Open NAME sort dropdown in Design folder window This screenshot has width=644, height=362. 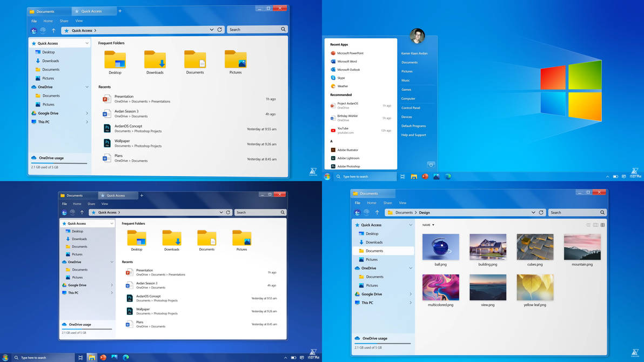pyautogui.click(x=428, y=225)
